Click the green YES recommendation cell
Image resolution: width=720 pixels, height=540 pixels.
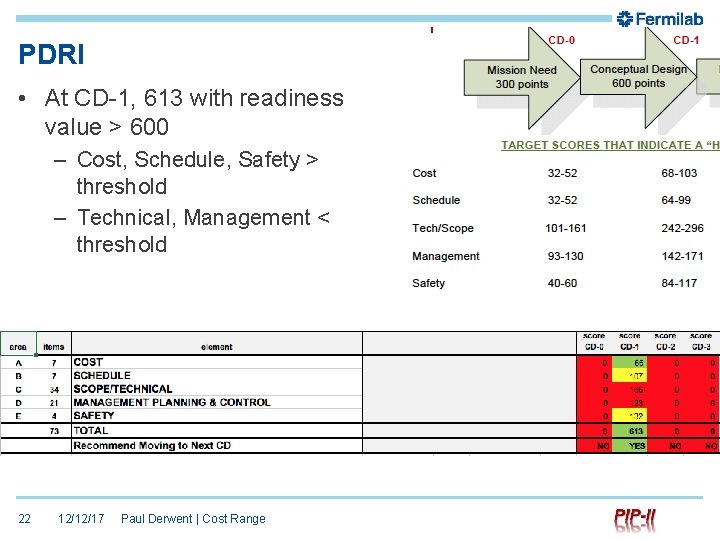[630, 446]
